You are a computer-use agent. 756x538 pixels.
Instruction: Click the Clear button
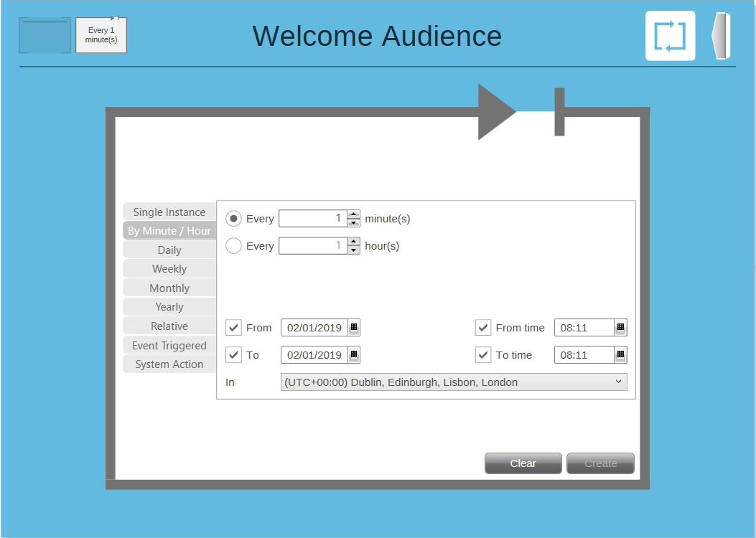tap(523, 463)
